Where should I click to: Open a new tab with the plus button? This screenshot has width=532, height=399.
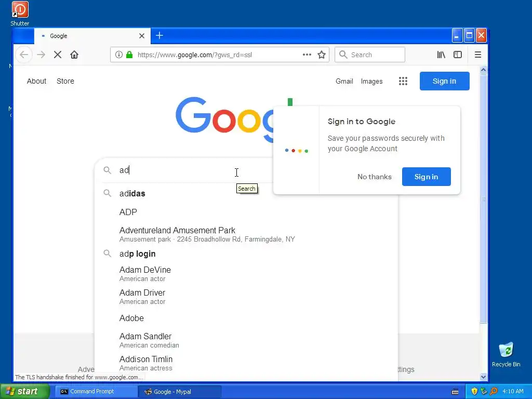click(159, 35)
